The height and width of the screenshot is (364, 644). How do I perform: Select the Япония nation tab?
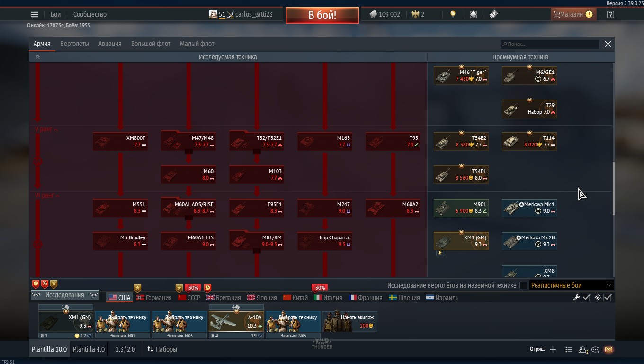(x=262, y=298)
